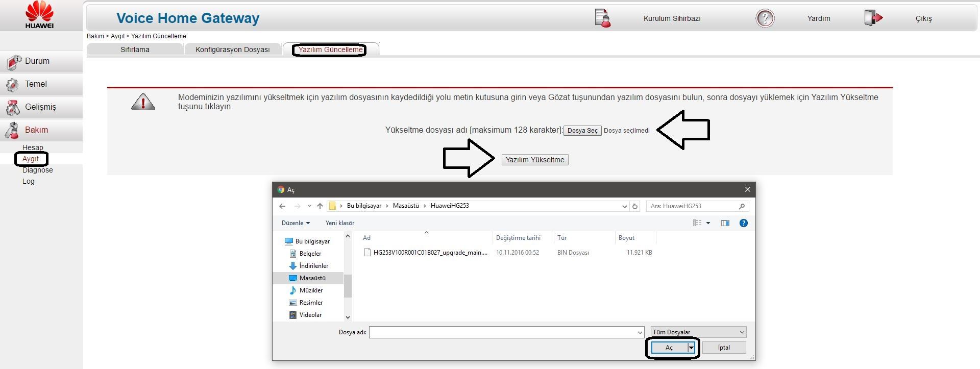Go back in the Aç file dialog
980x369 pixels.
click(x=282, y=206)
